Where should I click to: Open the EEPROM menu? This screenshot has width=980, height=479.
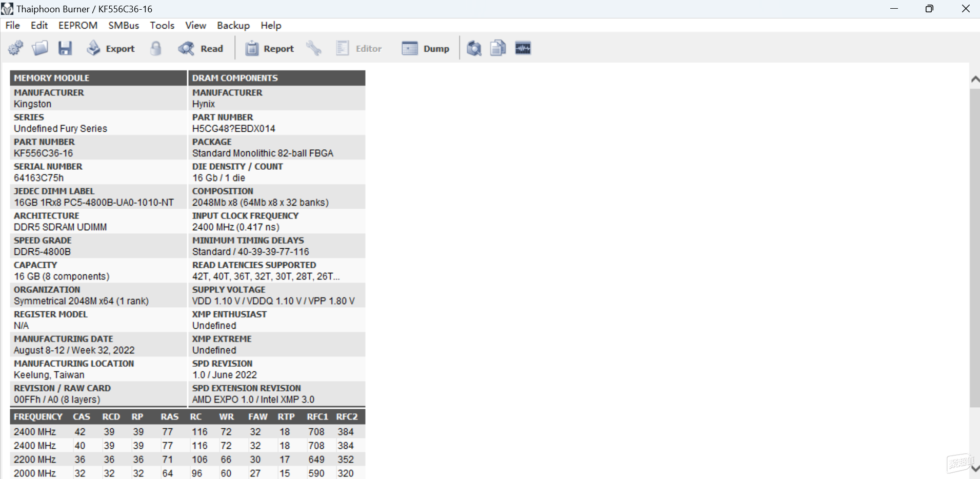pyautogui.click(x=78, y=25)
